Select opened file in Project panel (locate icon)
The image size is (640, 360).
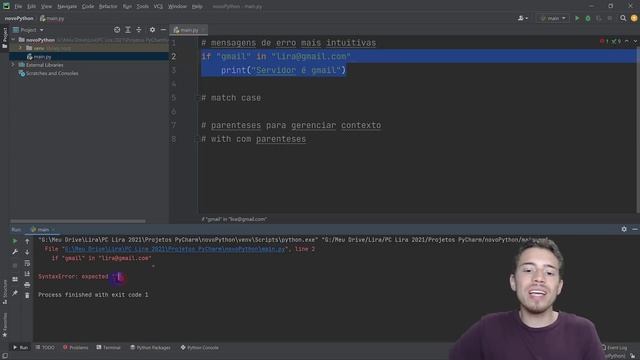coord(117,30)
